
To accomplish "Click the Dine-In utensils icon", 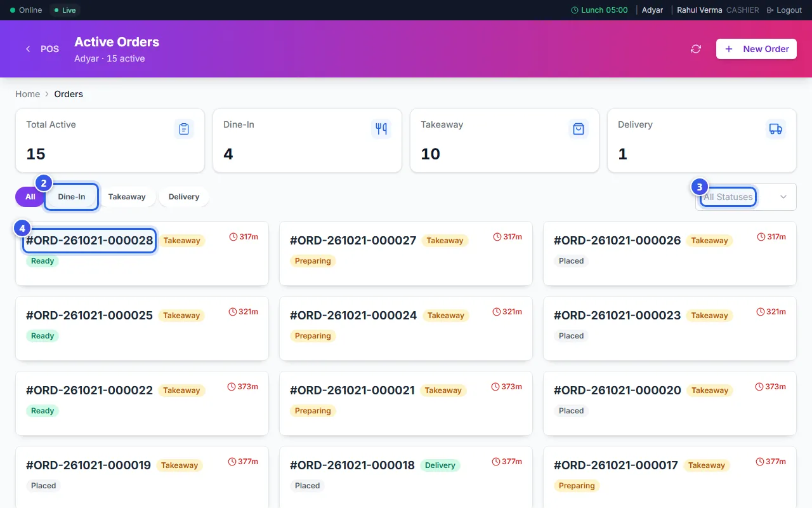I will click(381, 129).
